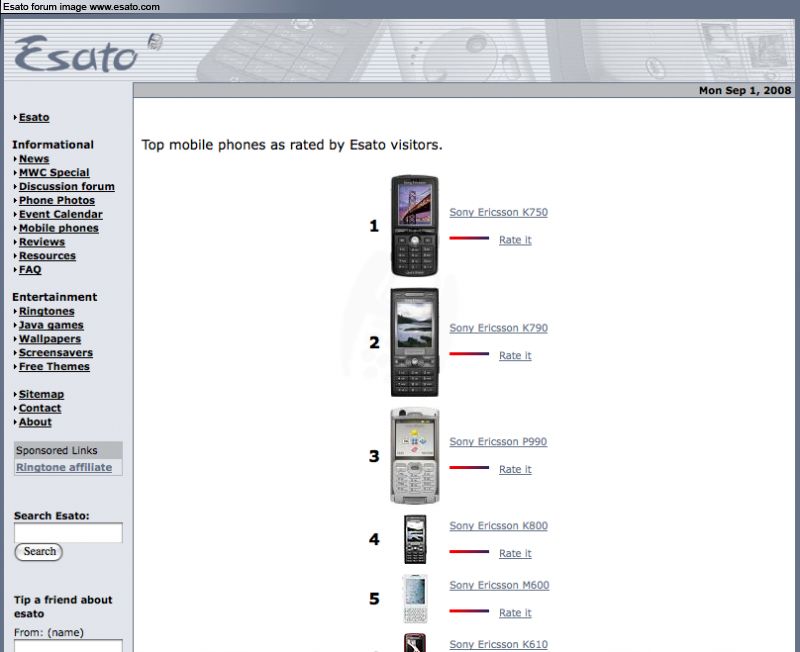
Task: Click Rate it for Sony Ericsson K750
Action: click(515, 240)
